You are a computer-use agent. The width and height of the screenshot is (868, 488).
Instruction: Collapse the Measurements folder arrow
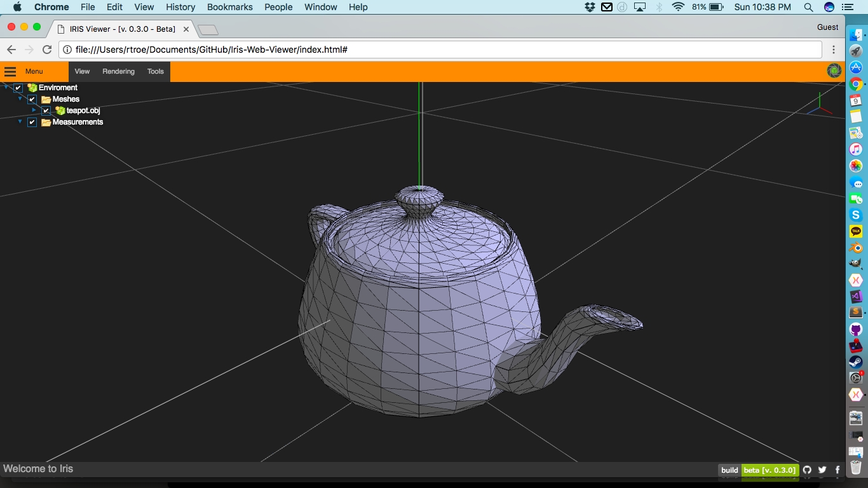click(20, 121)
